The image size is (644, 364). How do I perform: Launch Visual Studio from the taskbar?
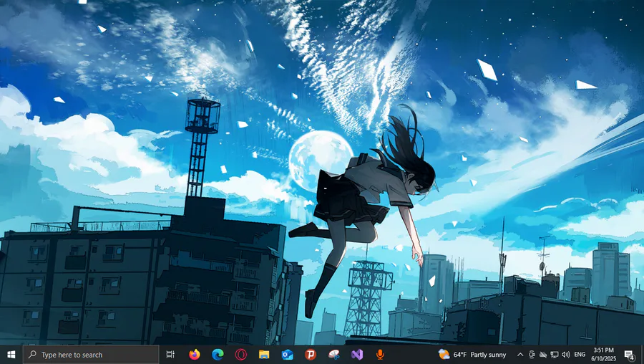pos(357,355)
